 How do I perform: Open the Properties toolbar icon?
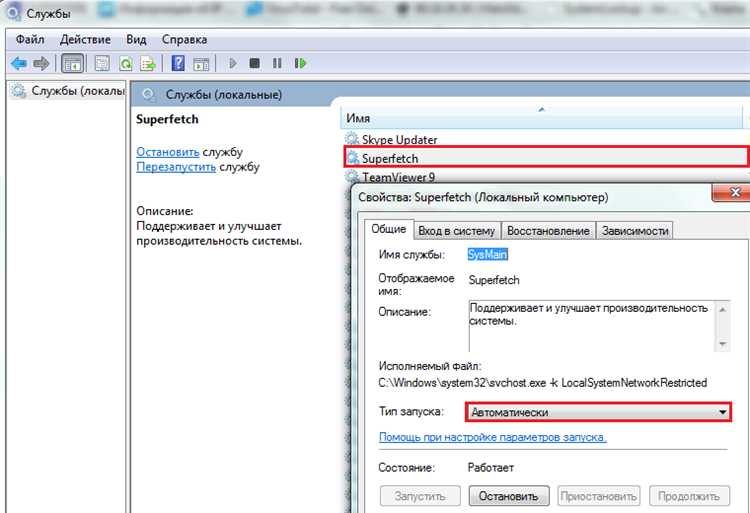point(102,64)
